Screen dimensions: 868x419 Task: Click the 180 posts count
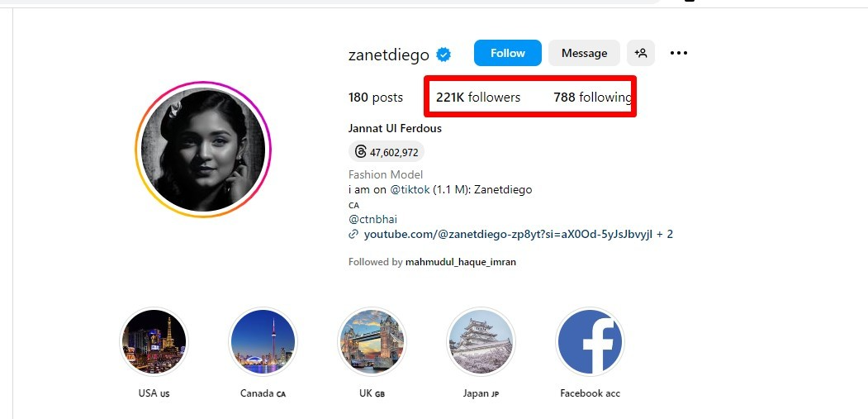click(376, 98)
